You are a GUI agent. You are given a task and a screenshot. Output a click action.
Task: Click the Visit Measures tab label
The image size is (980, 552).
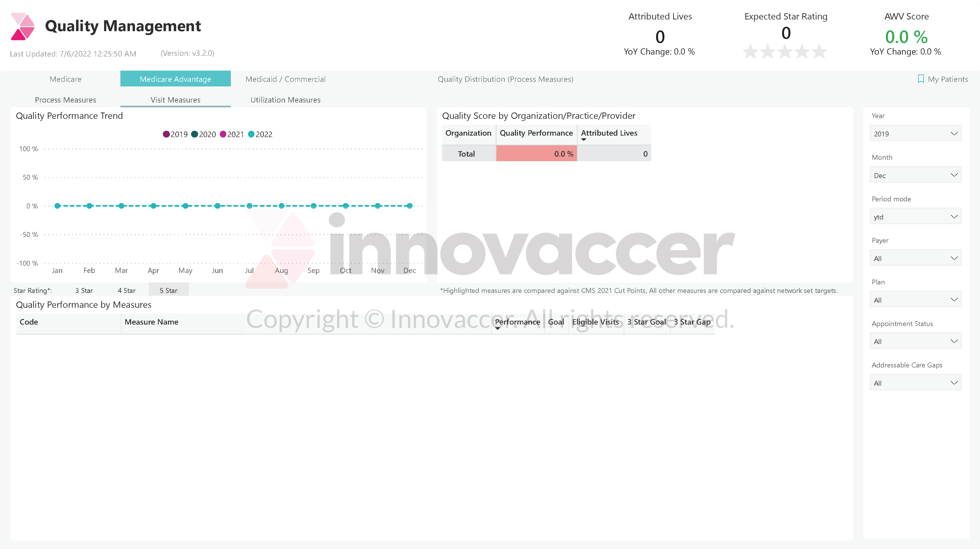pyautogui.click(x=176, y=100)
